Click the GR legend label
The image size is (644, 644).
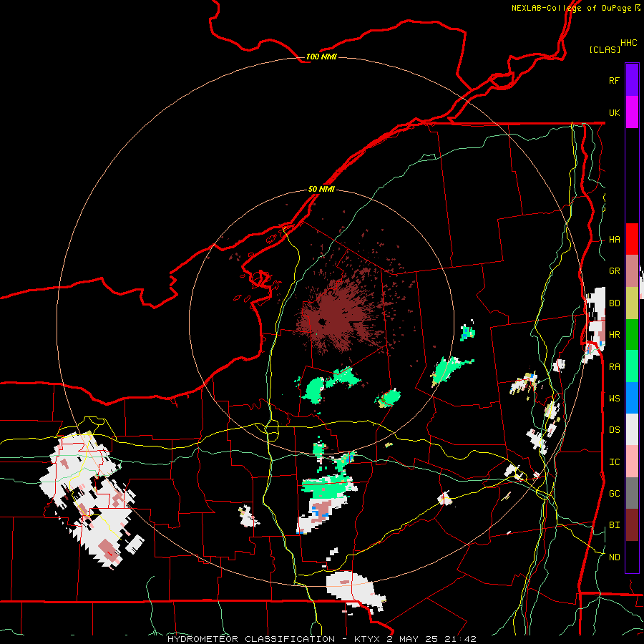point(614,271)
